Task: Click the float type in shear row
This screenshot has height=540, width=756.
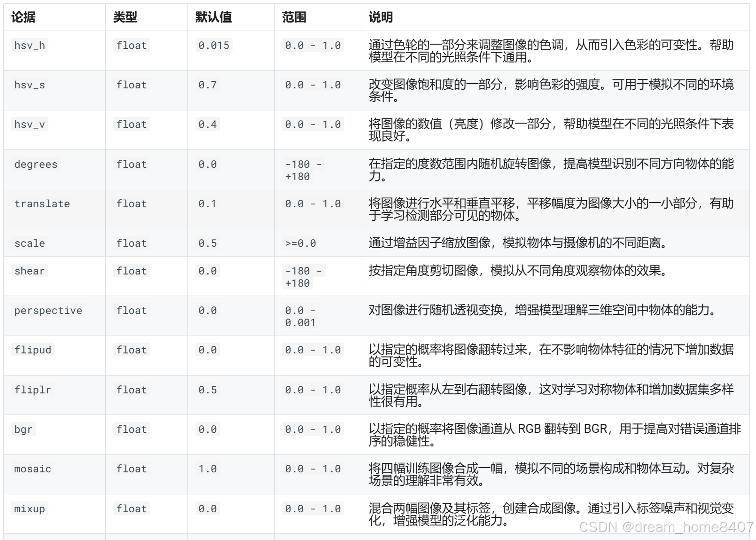Action: pos(132,271)
